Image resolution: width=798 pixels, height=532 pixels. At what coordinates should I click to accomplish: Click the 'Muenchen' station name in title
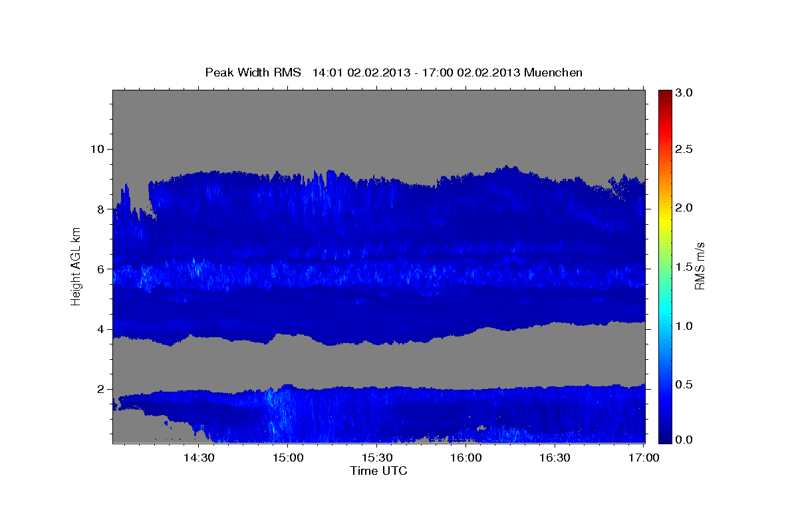553,72
